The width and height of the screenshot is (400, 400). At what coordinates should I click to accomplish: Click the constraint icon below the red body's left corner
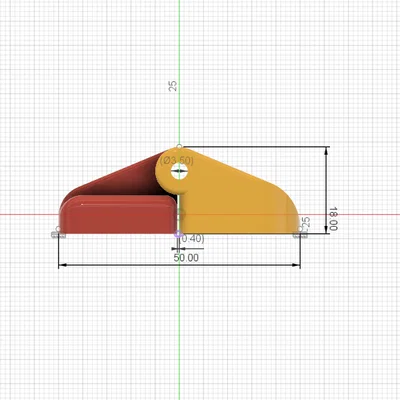58,235
